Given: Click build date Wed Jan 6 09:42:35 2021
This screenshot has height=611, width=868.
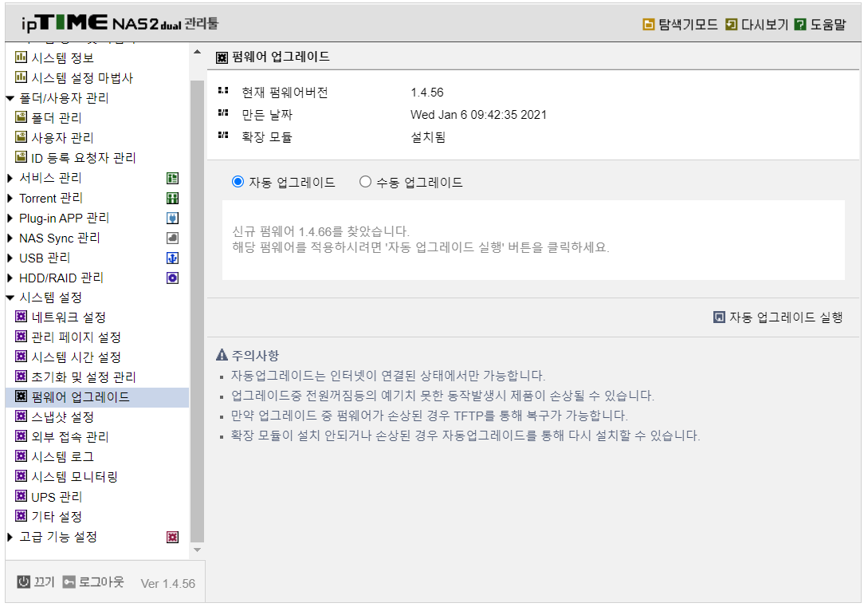Looking at the screenshot, I should pos(478,115).
